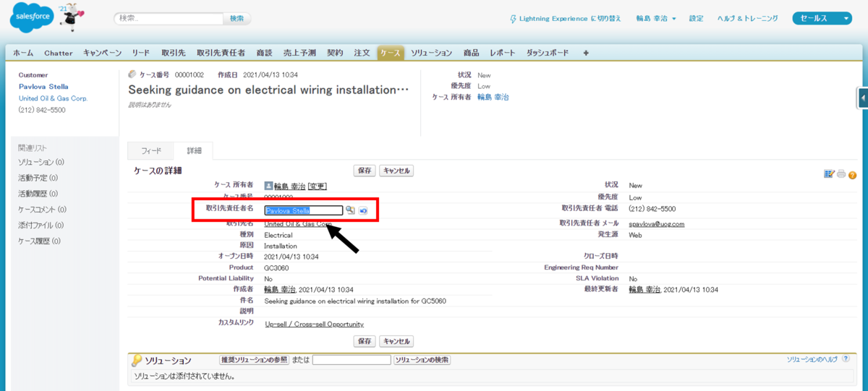Screen dimensions: 868x391
Task: Click the plus tab to show all tabs
Action: pos(586,53)
